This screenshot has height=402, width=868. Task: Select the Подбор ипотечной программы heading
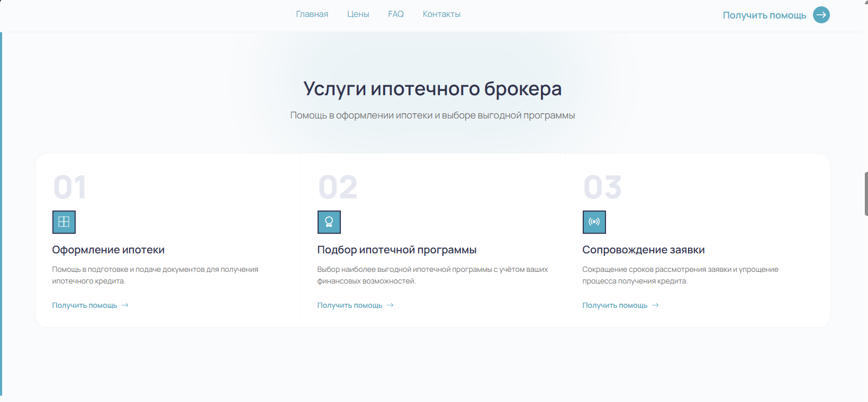point(397,250)
